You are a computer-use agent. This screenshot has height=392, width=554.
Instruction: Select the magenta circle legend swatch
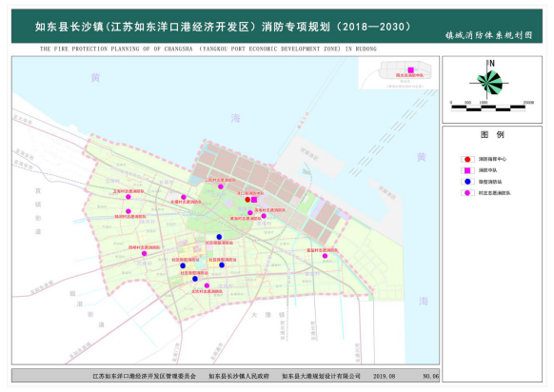tap(467, 193)
